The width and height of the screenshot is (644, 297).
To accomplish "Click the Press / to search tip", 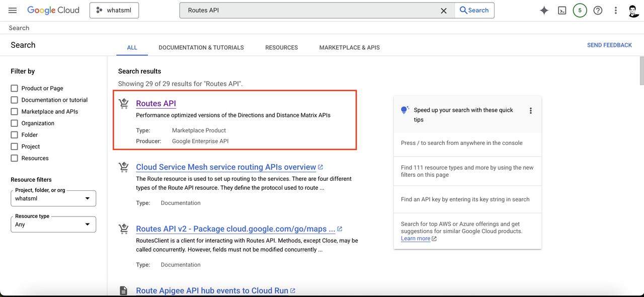I will pos(462,143).
